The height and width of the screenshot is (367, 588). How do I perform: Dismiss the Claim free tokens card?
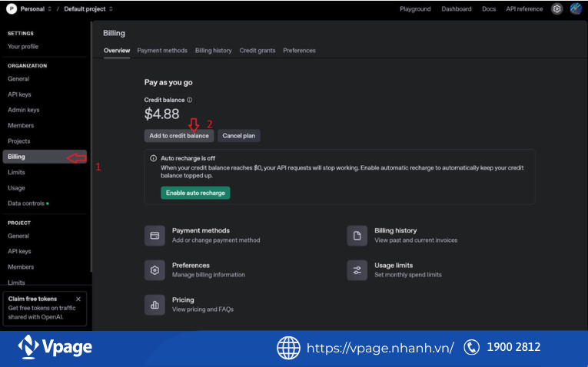tap(78, 299)
